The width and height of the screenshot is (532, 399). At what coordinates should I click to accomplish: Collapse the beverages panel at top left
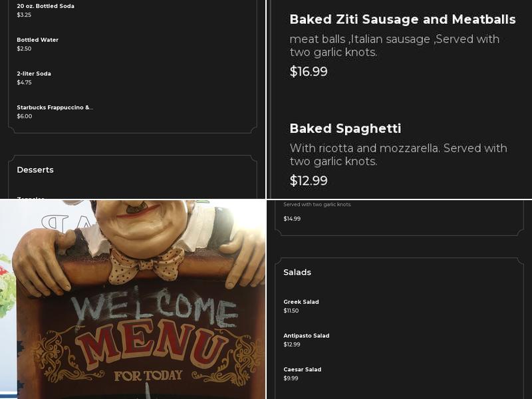click(133, 66)
